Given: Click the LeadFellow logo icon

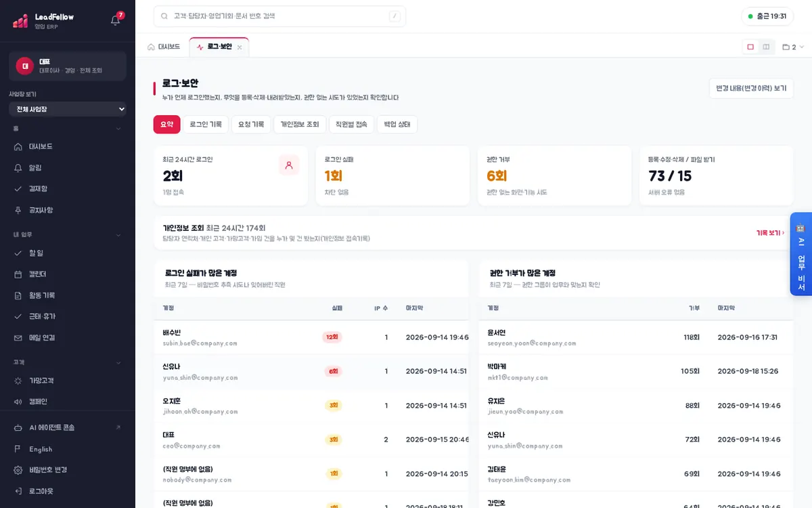Looking at the screenshot, I should pos(20,21).
